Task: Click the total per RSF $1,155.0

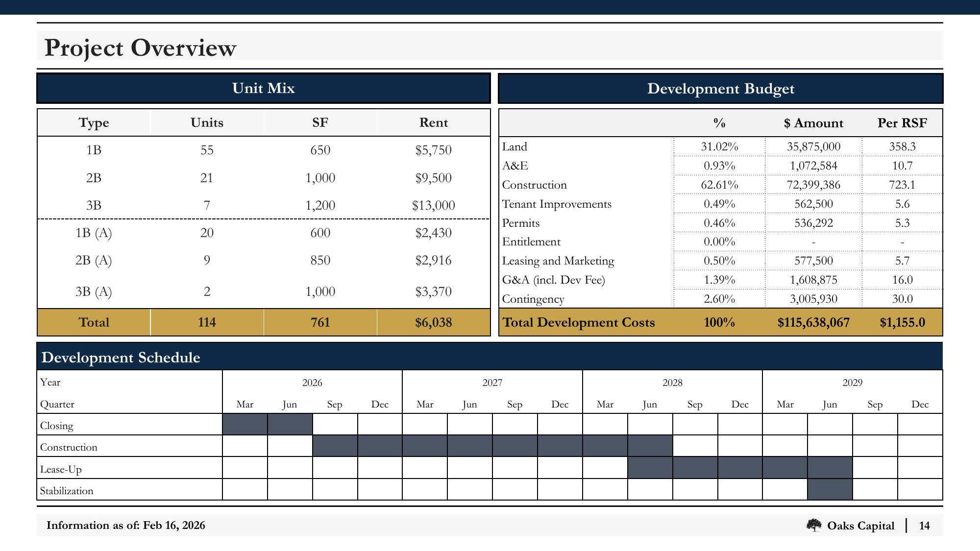Action: point(902,322)
